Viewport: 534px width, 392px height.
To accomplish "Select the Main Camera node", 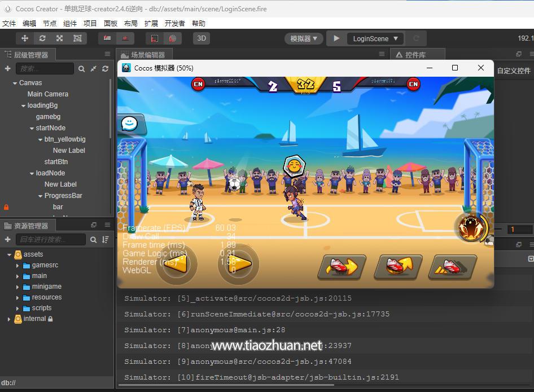I will [47, 94].
